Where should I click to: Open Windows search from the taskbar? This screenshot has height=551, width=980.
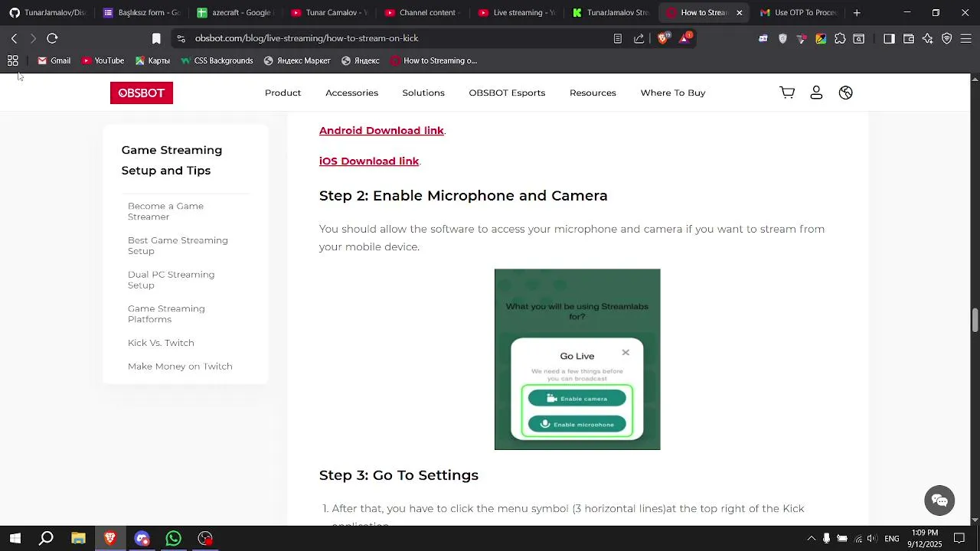click(x=47, y=539)
